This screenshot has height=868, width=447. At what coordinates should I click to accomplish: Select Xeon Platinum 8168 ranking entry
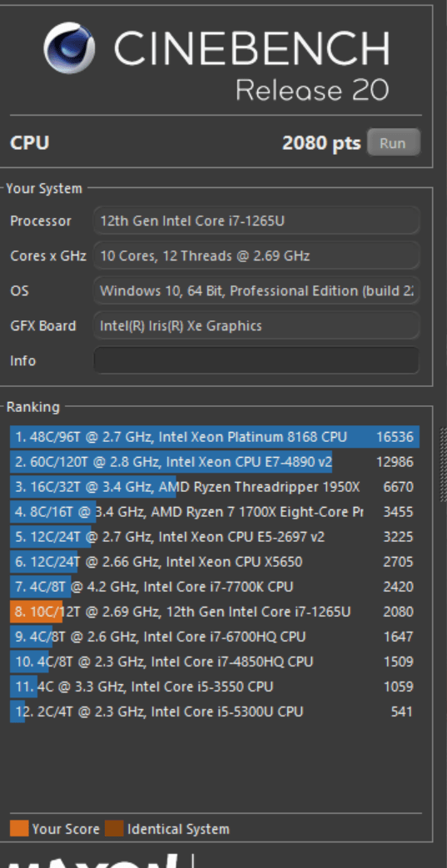click(x=215, y=437)
